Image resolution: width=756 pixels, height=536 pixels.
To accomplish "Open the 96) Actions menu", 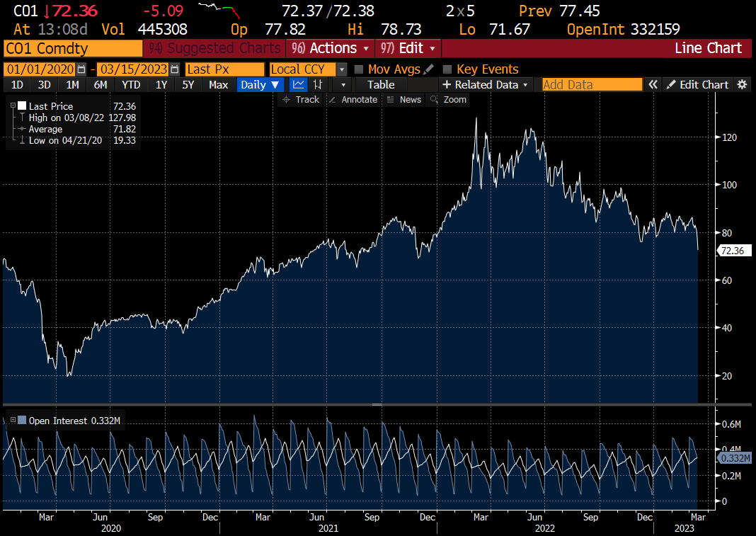I will point(330,48).
